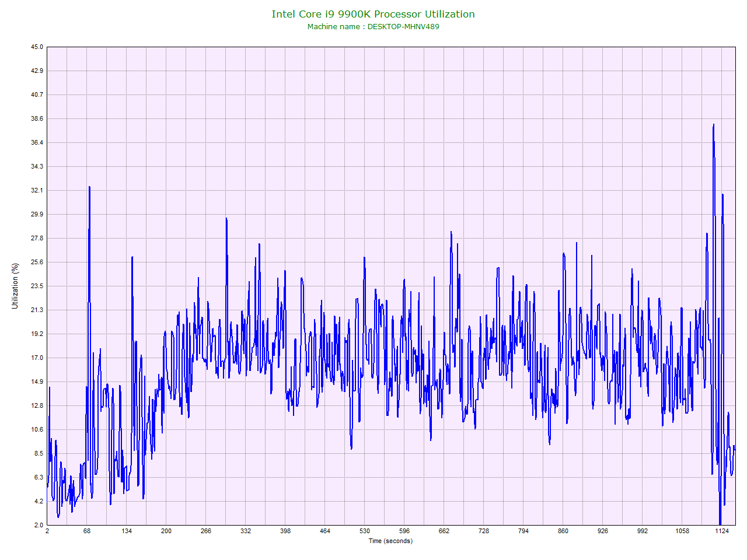Click the 29.9 utilization axis value
This screenshot has width=747, height=560.
pyautogui.click(x=37, y=214)
